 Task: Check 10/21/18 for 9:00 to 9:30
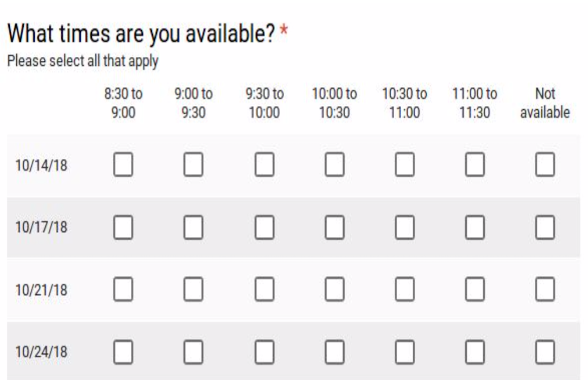coord(193,289)
